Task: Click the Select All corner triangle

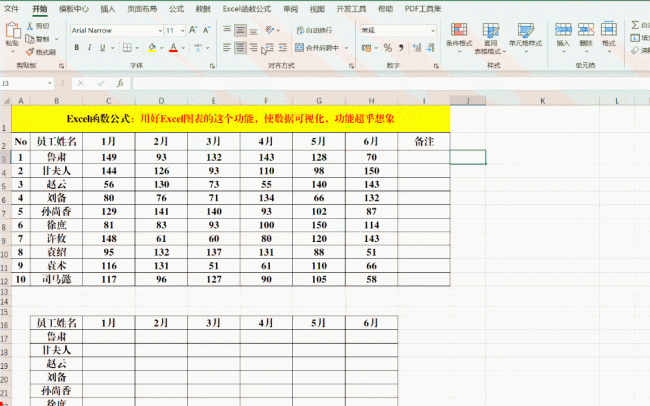Action: (6, 101)
